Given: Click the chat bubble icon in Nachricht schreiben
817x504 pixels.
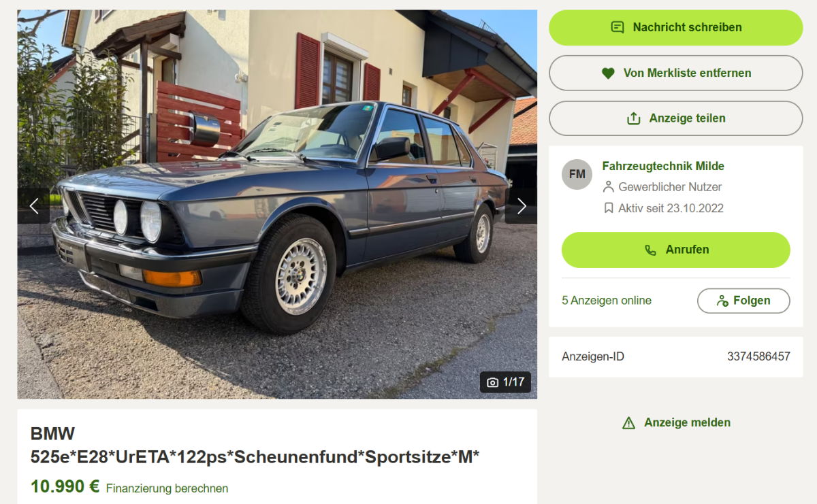Looking at the screenshot, I should tap(618, 28).
